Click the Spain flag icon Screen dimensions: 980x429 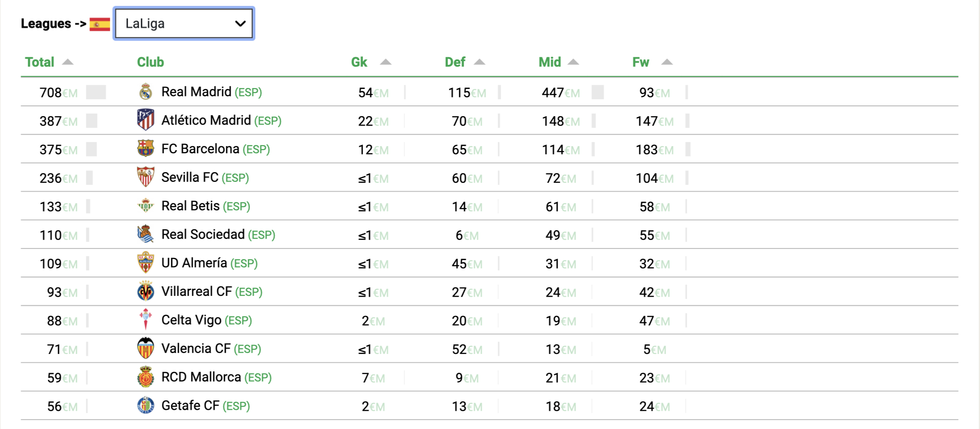tap(100, 24)
